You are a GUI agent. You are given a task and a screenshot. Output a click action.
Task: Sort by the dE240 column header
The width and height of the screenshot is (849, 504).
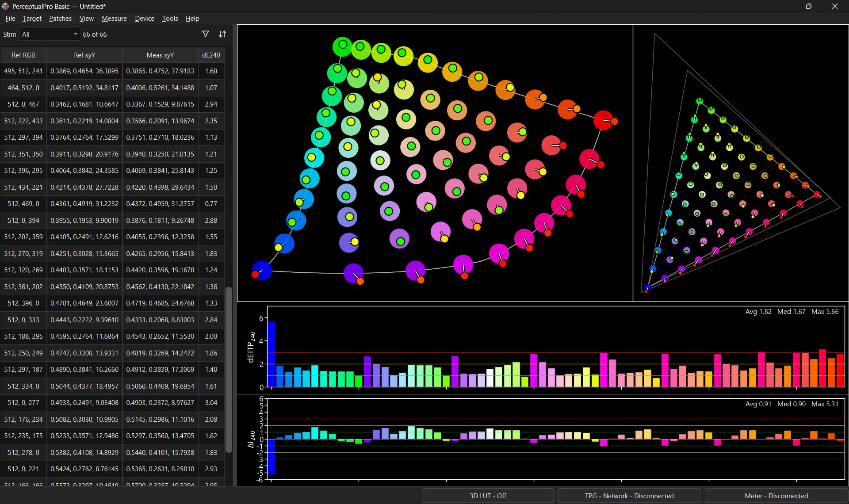point(211,55)
